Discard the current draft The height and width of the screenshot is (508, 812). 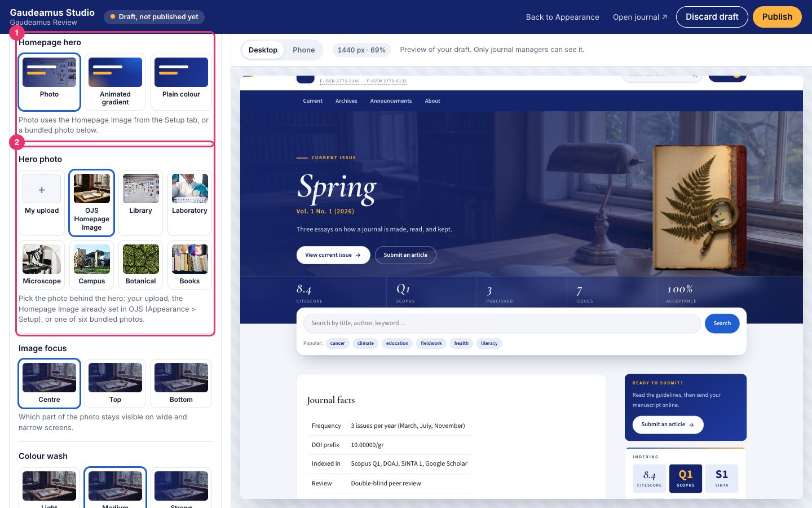tap(712, 17)
